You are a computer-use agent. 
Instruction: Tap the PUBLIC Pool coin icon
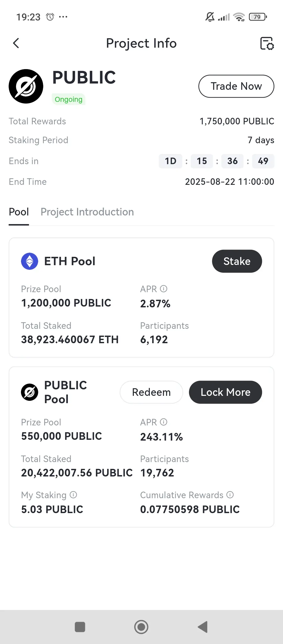pyautogui.click(x=30, y=392)
